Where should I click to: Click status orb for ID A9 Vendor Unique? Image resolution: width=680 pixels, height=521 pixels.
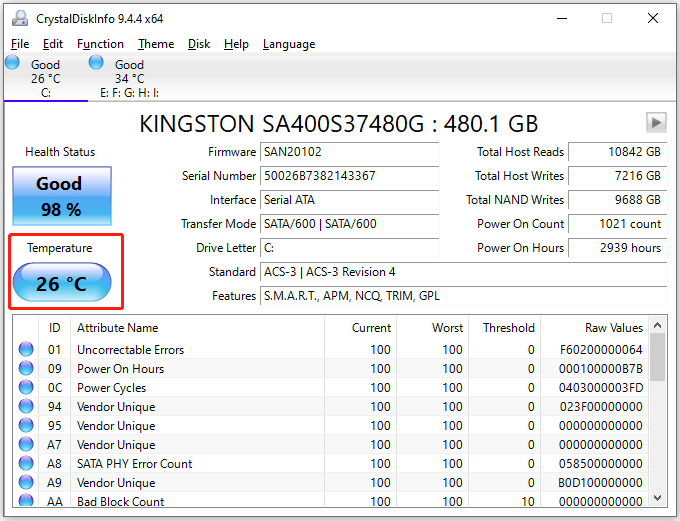(26, 482)
